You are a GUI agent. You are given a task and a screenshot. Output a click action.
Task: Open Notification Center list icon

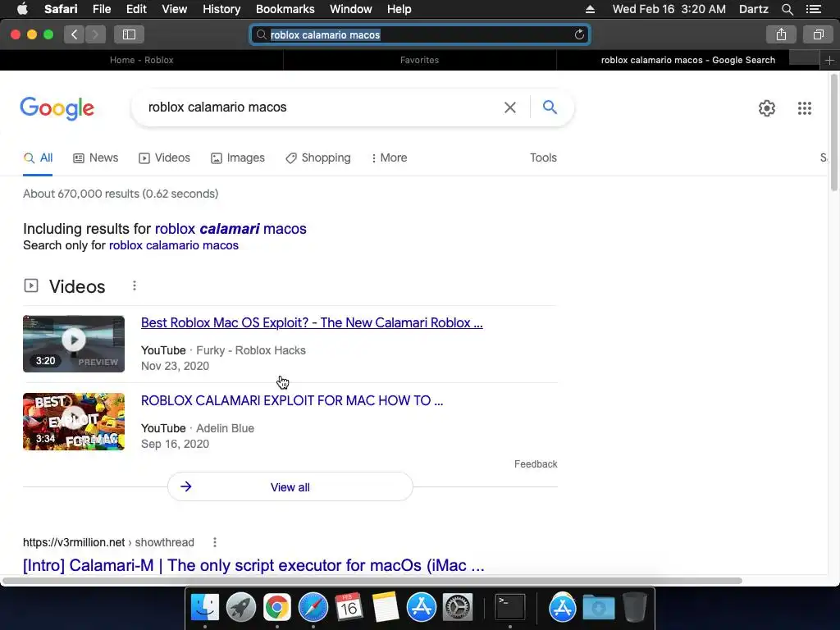(x=813, y=9)
